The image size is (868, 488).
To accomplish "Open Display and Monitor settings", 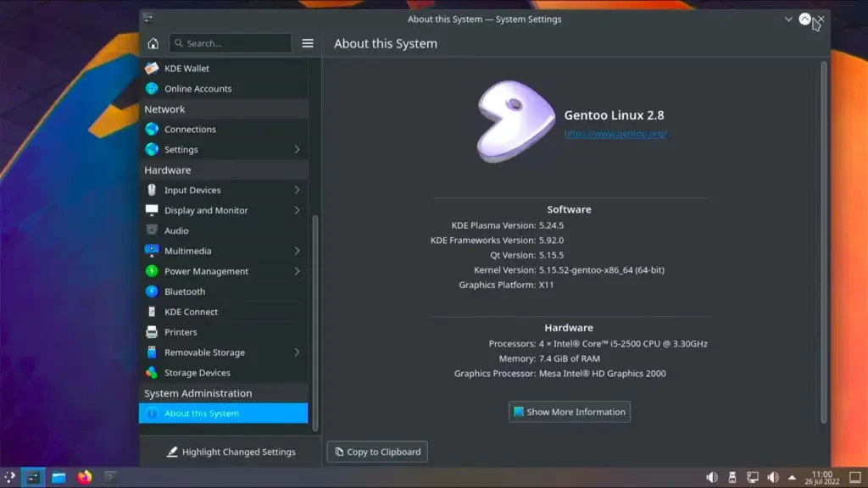I will point(223,210).
